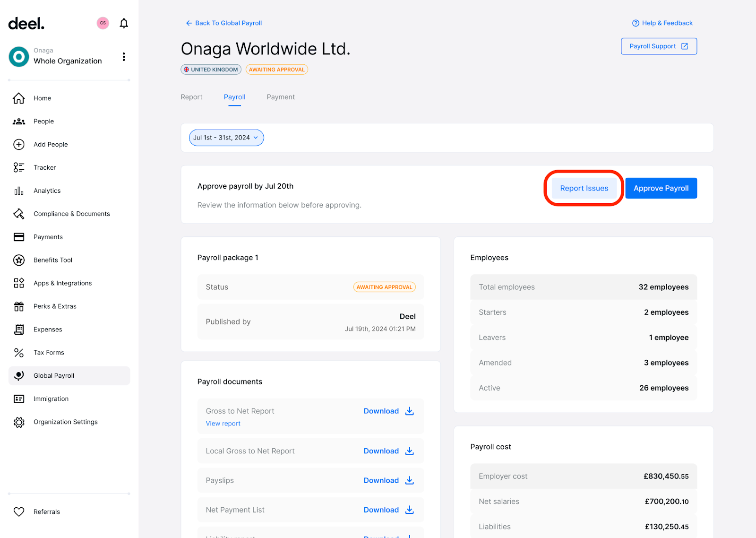Click the Add People plus icon
This screenshot has height=538, width=756.
pyautogui.click(x=19, y=145)
